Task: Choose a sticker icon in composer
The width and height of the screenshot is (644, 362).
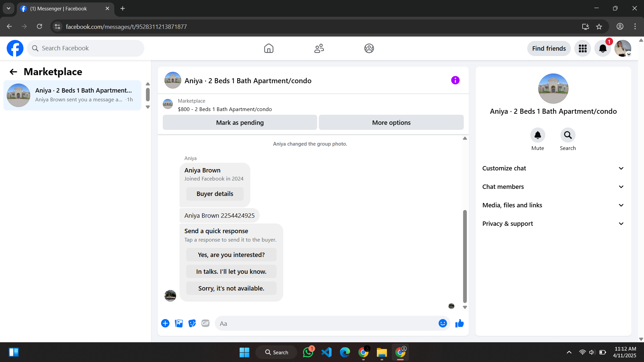Action: 192,323
